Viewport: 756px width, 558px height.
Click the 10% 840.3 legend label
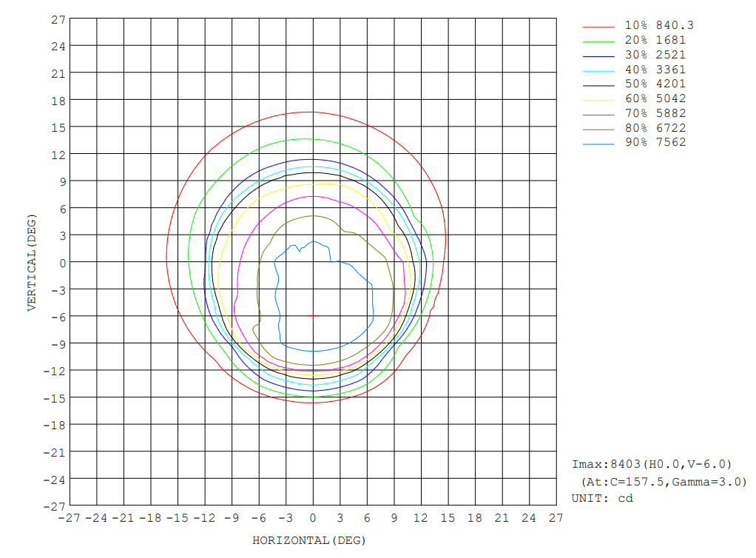[659, 25]
